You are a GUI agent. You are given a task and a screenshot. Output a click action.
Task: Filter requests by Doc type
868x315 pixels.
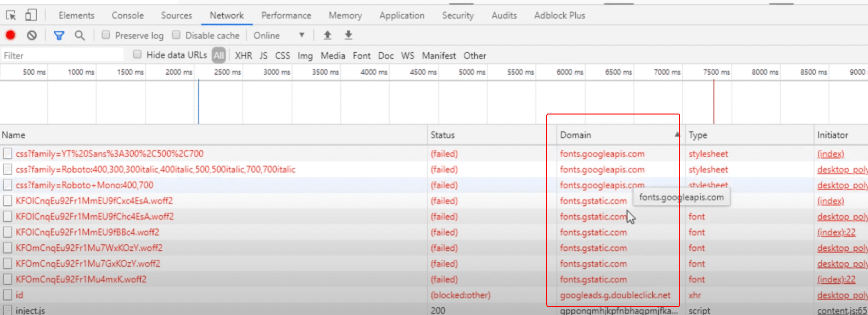tap(386, 56)
